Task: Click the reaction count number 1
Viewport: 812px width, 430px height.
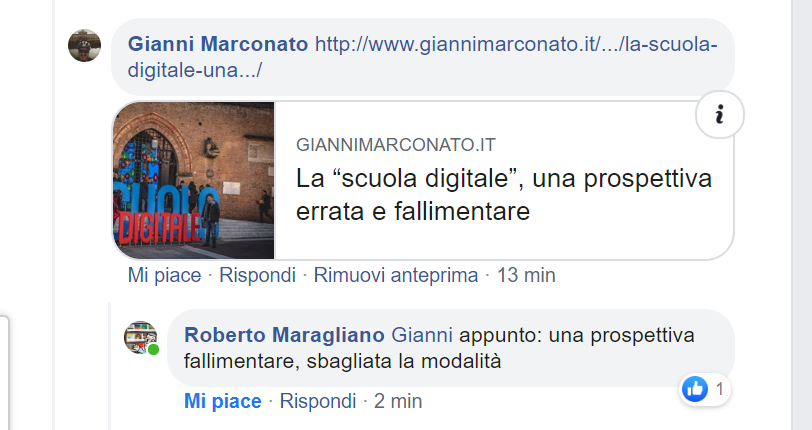Action: pyautogui.click(x=719, y=389)
